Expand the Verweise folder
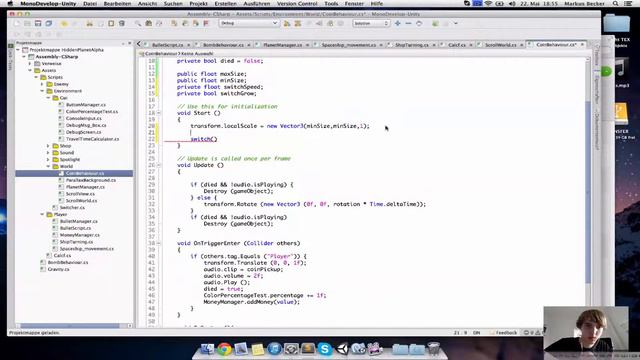640x360 pixels. coord(30,64)
